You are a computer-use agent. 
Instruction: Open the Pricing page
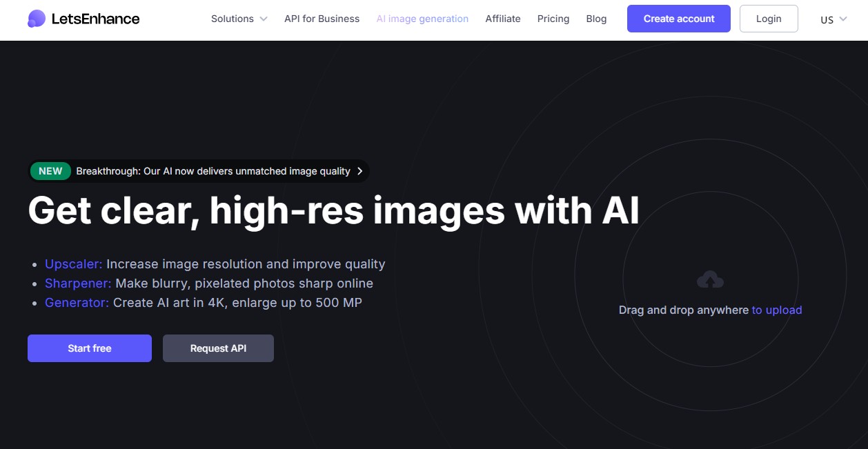(553, 19)
